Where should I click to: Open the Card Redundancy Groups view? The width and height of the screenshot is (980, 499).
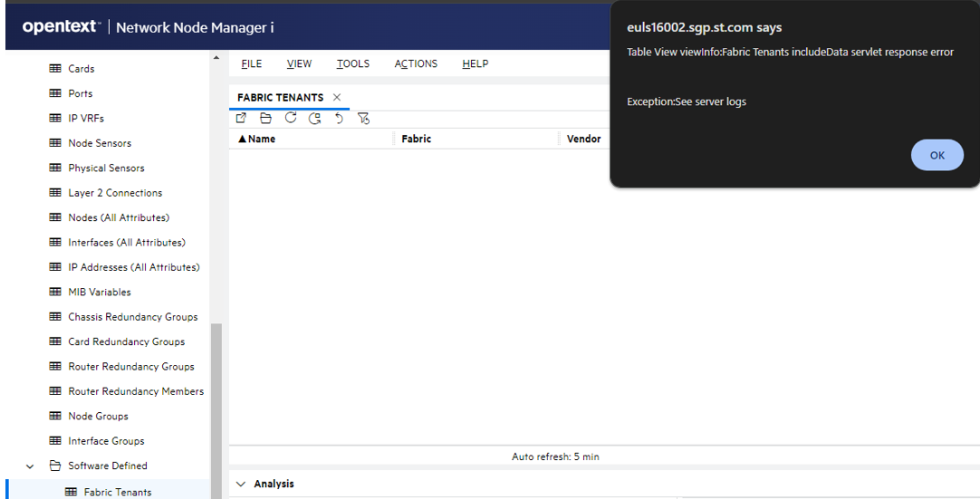point(126,341)
